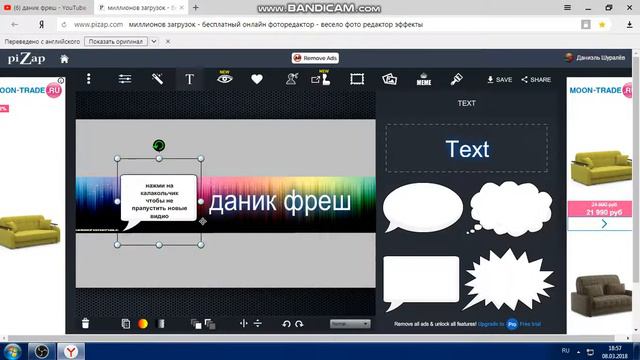The height and width of the screenshot is (360, 640).
Task: Open the adjustments sliders tool
Action: click(125, 79)
